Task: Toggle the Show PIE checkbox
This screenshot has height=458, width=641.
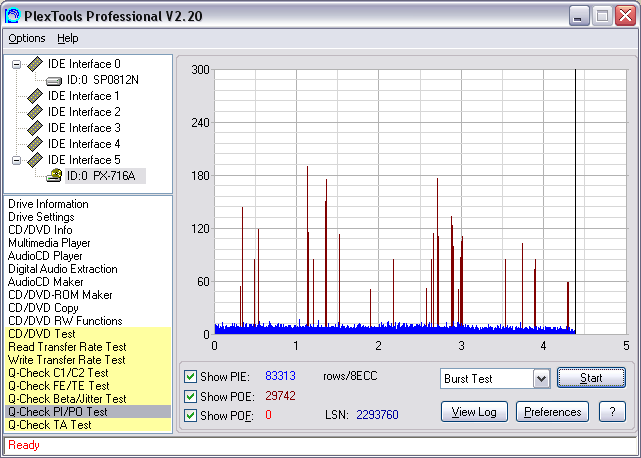Action: [190, 376]
